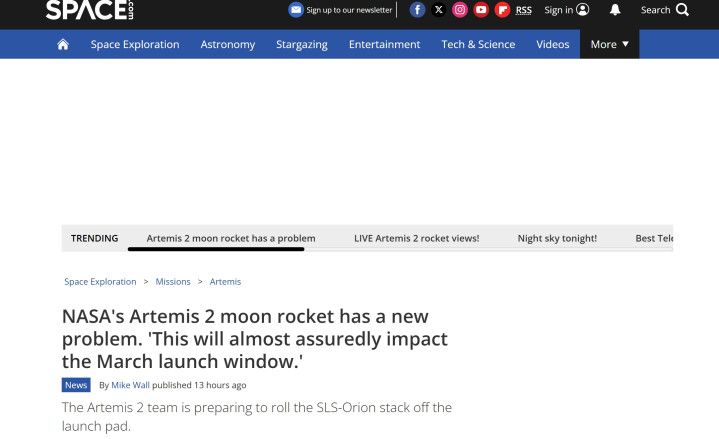Click Space Exploration breadcrumb link
The height and width of the screenshot is (439, 719).
(100, 282)
